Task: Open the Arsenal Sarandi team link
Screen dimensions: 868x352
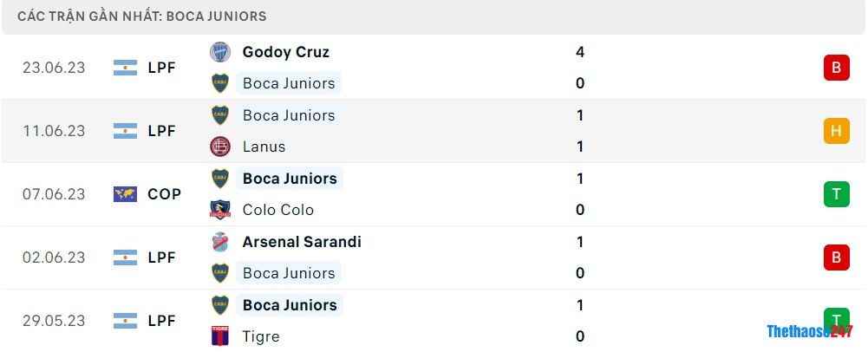Action: [x=302, y=242]
